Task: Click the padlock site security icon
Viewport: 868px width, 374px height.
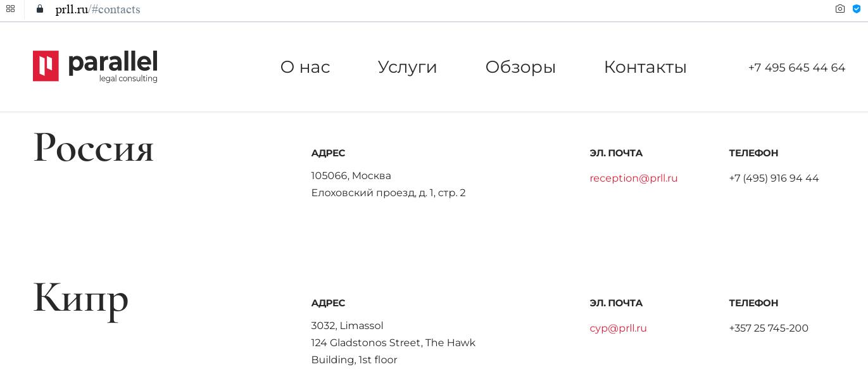Action: point(40,9)
